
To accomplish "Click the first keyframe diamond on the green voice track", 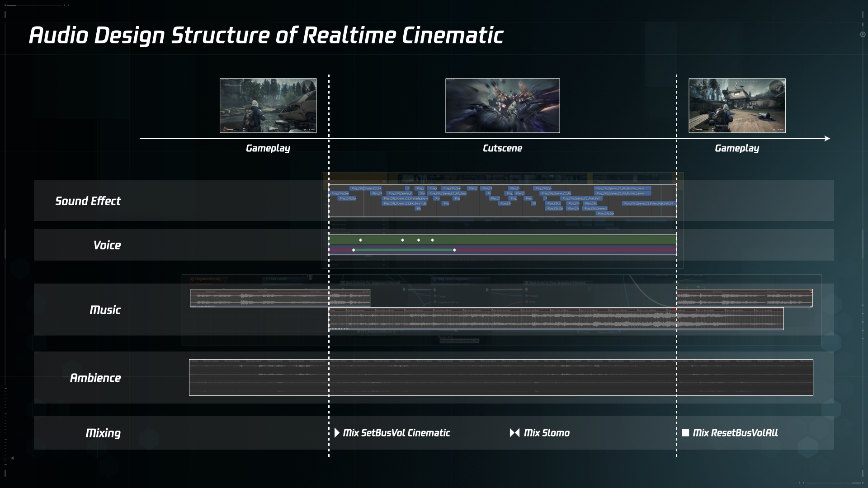I will (x=360, y=240).
